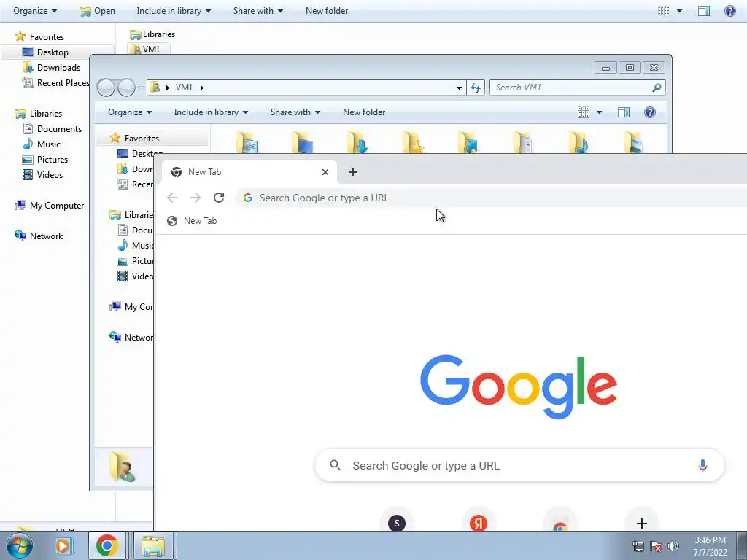Select the New Tab tab in Chrome

tap(249, 172)
